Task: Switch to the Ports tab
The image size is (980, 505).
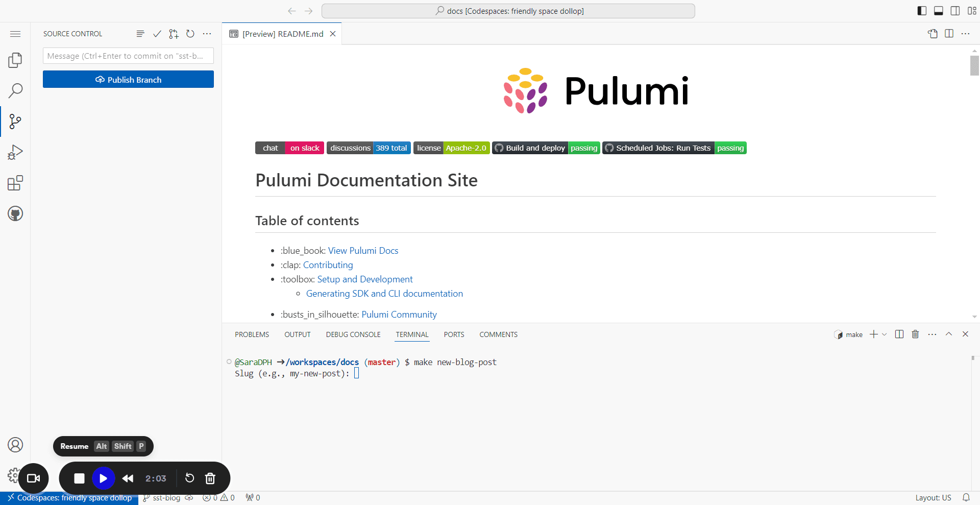Action: [x=454, y=334]
